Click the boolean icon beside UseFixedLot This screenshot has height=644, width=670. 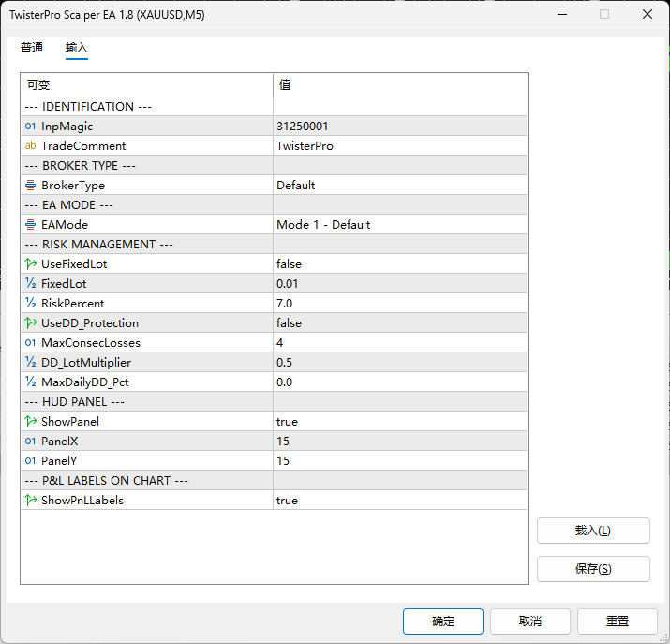(30, 263)
